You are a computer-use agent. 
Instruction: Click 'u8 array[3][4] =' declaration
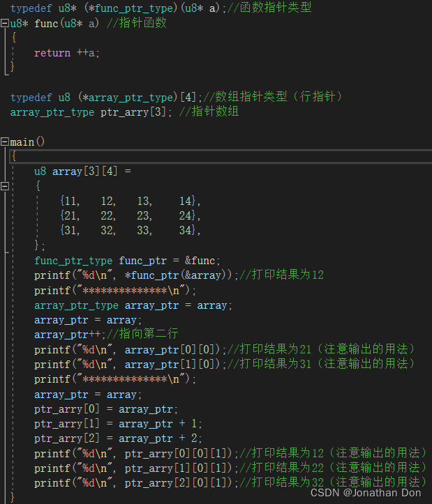tap(83, 171)
